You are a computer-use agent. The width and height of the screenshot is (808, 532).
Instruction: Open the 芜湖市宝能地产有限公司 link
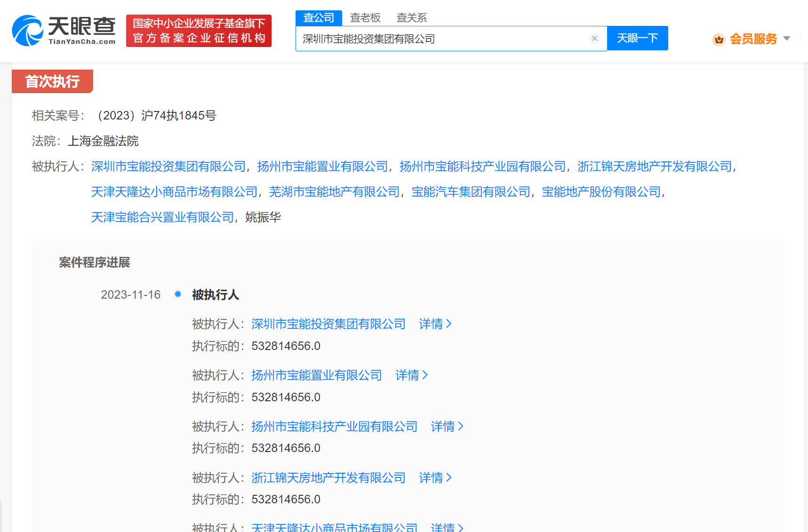(x=334, y=192)
